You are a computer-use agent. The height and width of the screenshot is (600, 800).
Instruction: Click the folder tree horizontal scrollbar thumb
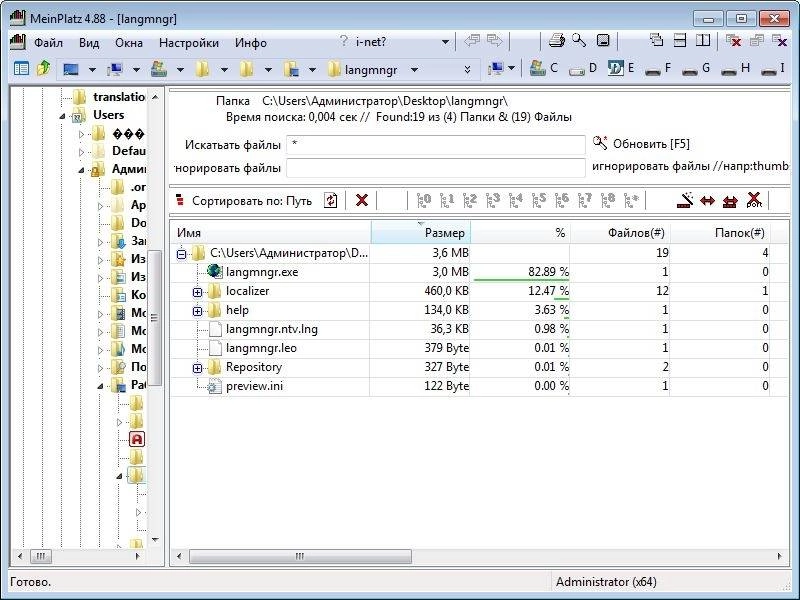point(41,556)
